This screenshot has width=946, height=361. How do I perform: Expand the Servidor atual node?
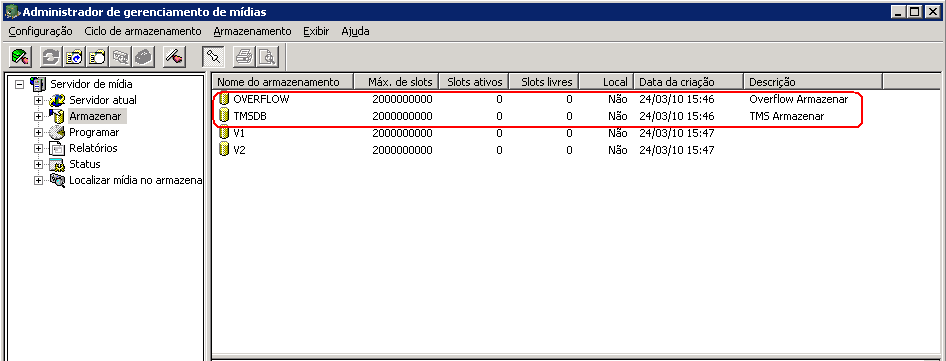coord(39,100)
